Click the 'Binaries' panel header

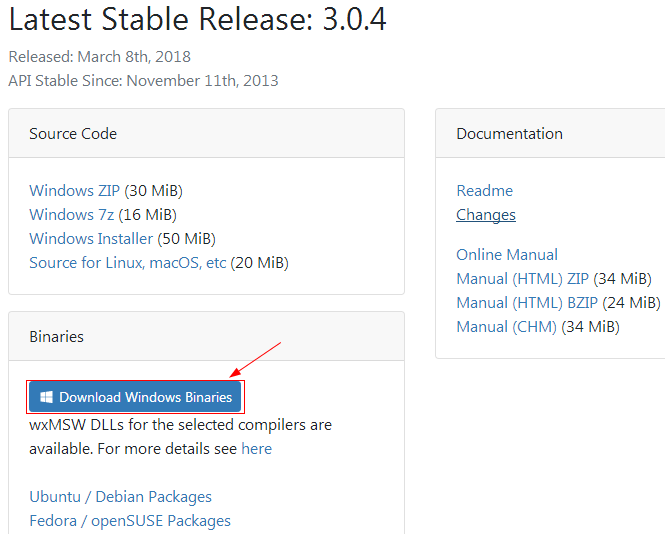coord(207,336)
